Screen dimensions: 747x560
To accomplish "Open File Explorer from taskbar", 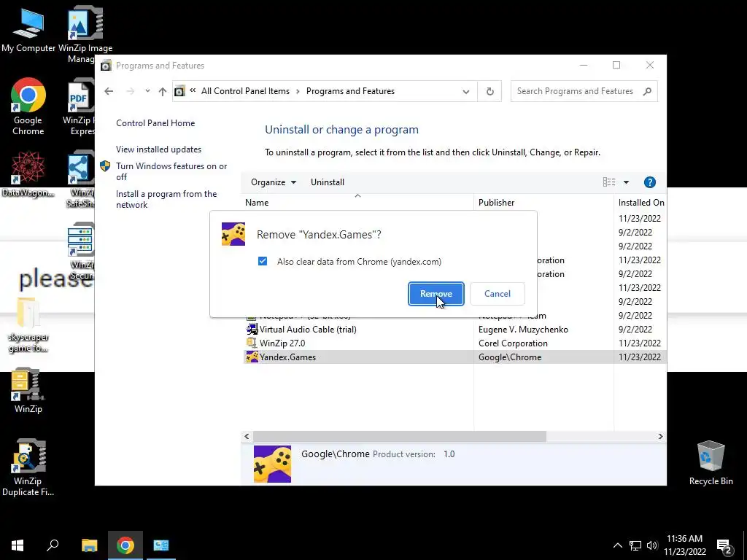I will (x=89, y=545).
